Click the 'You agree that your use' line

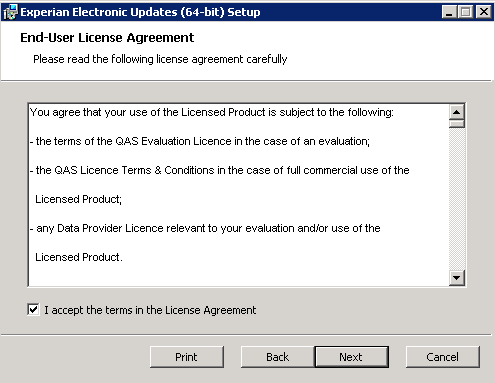212,112
